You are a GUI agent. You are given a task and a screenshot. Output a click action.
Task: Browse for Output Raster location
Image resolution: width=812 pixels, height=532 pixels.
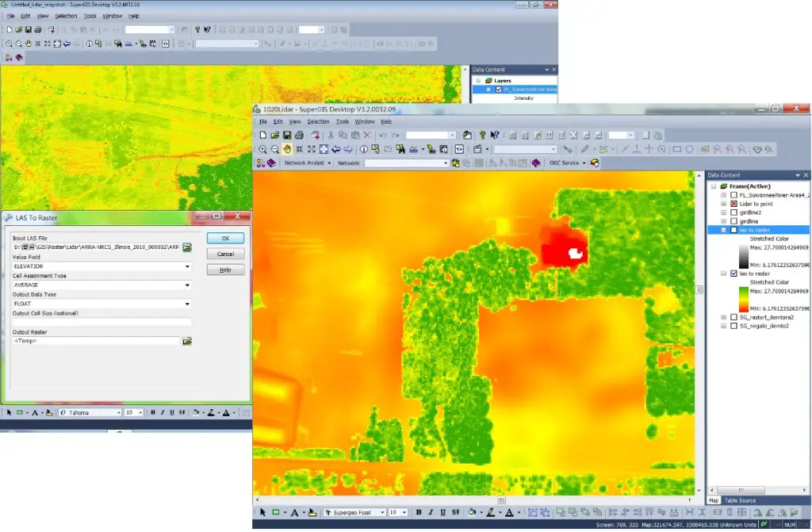coord(187,341)
